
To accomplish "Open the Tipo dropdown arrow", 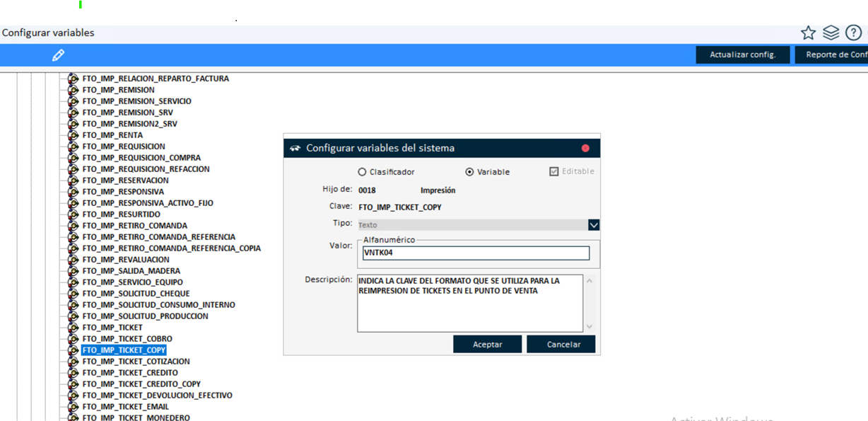I will tap(594, 225).
